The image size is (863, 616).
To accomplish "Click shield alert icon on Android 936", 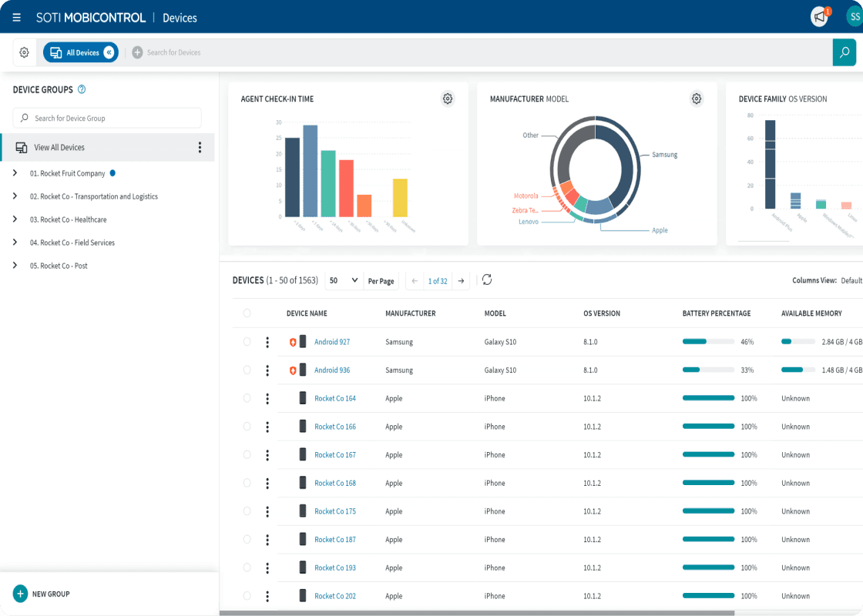I will (293, 370).
